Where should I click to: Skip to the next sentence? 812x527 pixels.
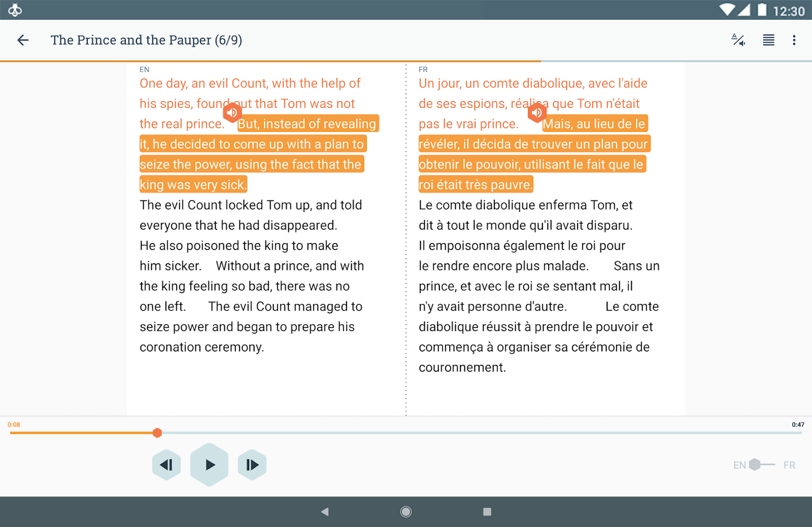tap(252, 465)
